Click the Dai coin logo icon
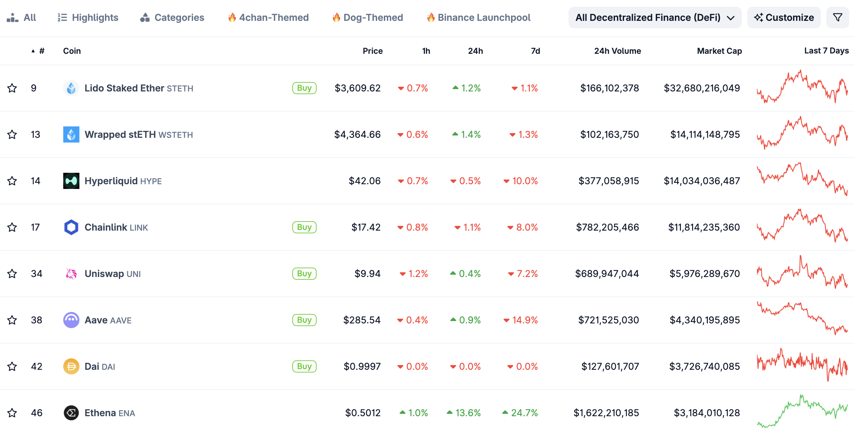This screenshot has height=433, width=868. (x=71, y=366)
